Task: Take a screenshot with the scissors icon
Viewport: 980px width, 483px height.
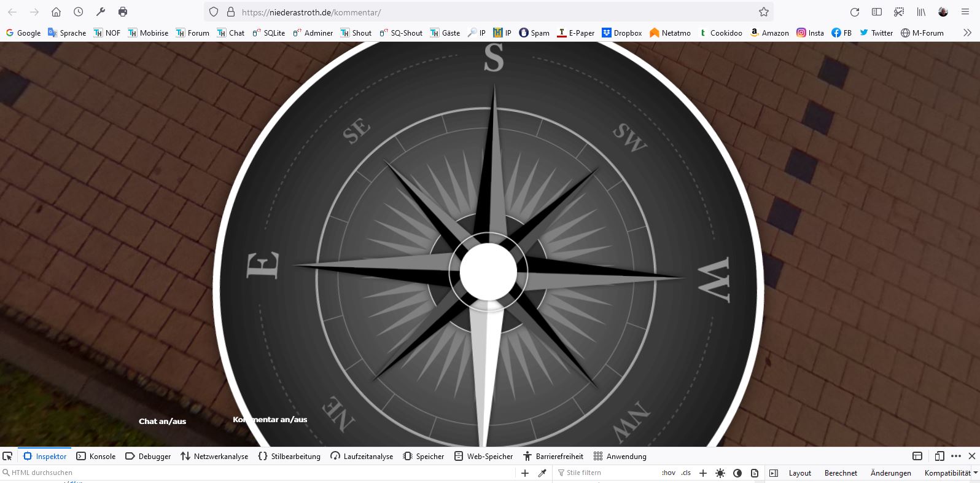Action: 899,12
